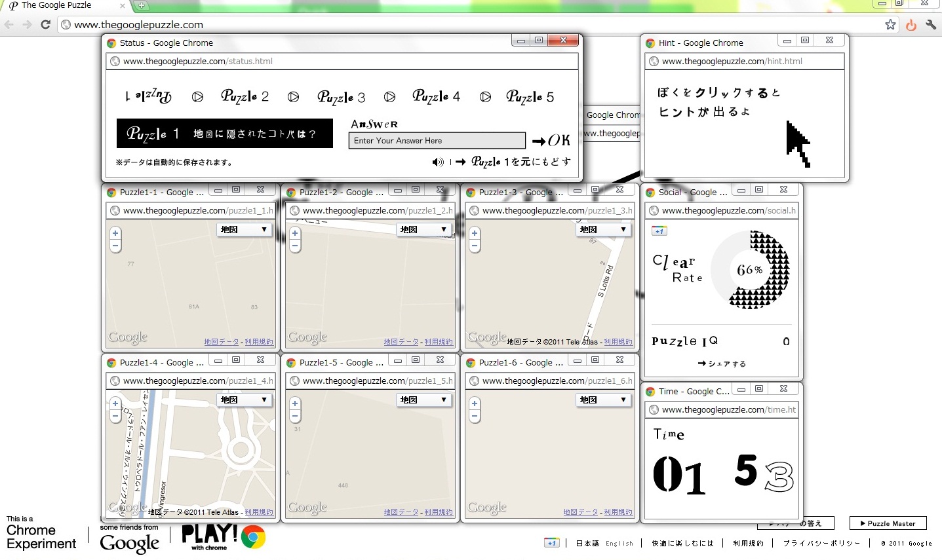Open a new tab with the plus button
Viewport: 942px width, 560px height.
click(x=141, y=5)
